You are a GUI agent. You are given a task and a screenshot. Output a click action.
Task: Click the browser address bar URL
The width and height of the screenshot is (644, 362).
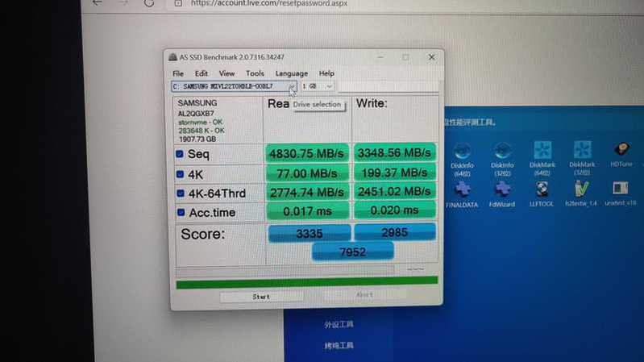(269, 3)
